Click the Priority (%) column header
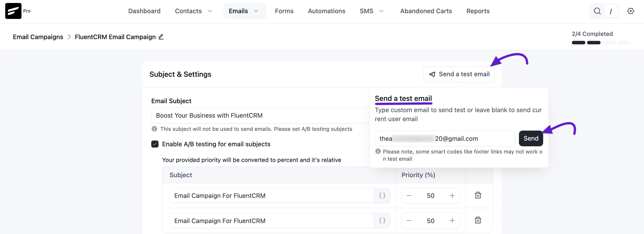The width and height of the screenshot is (644, 234). click(418, 175)
